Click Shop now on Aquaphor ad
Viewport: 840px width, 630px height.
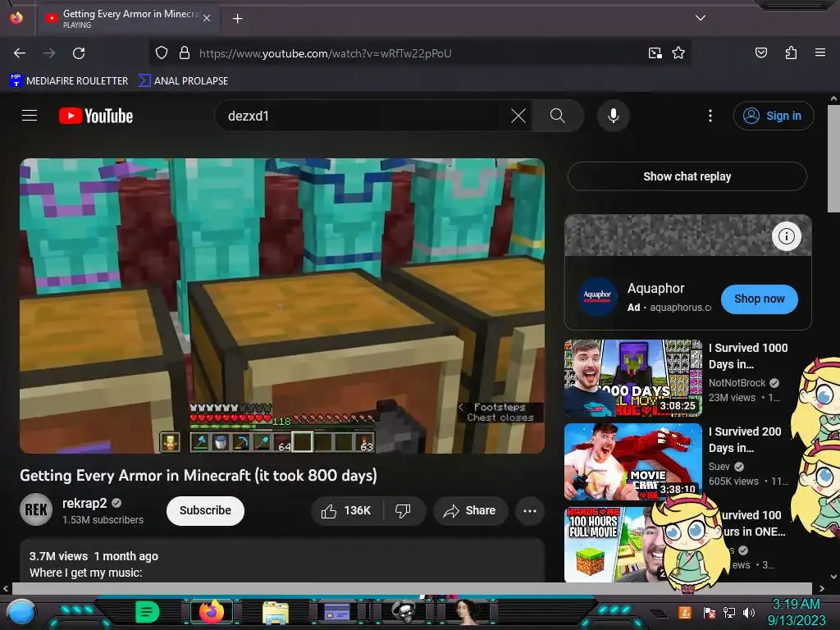[759, 299]
